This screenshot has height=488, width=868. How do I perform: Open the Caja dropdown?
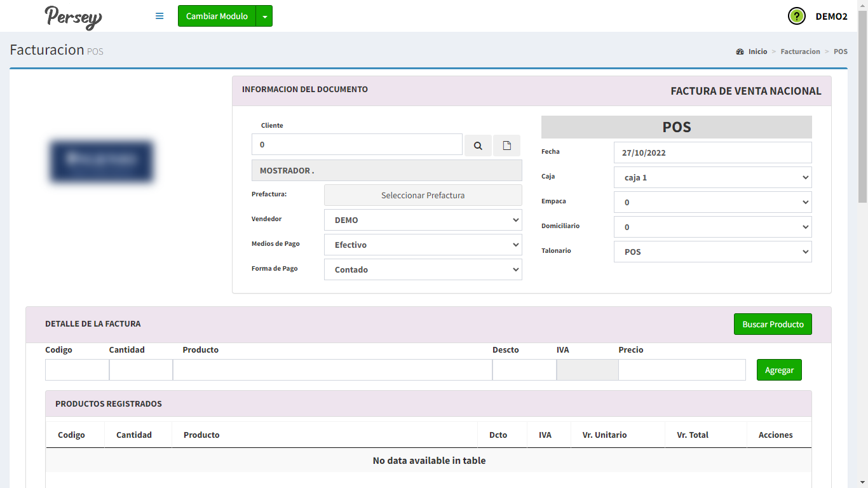[x=712, y=177]
